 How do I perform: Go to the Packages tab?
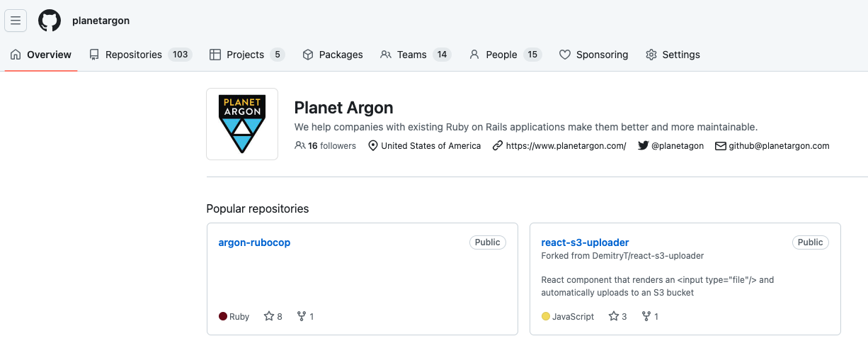pyautogui.click(x=333, y=55)
